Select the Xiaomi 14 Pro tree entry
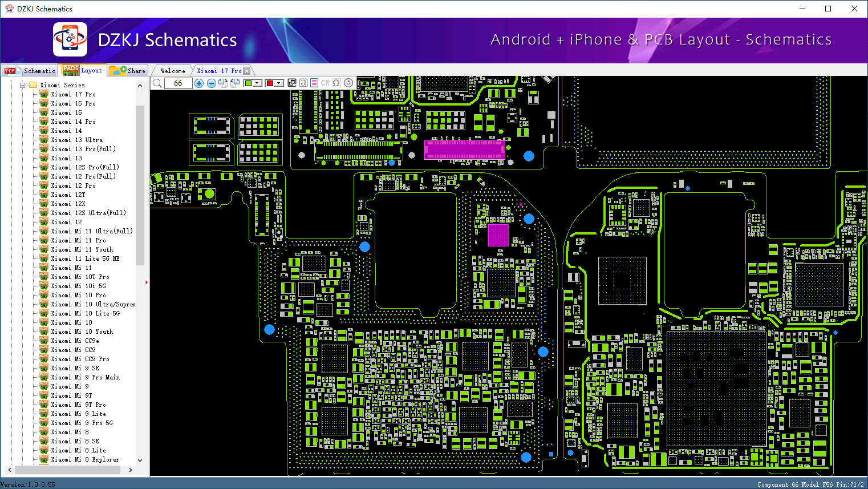Viewport: 868px width, 489px height. (x=73, y=122)
